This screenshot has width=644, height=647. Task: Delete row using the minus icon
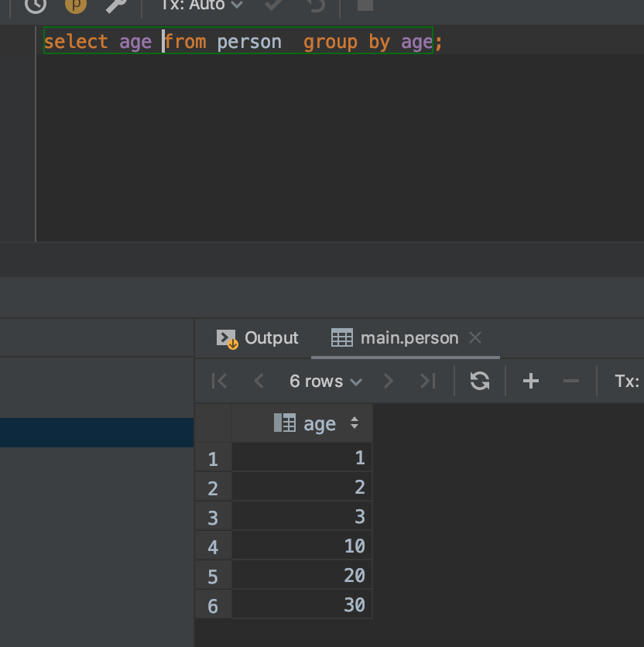pos(571,381)
